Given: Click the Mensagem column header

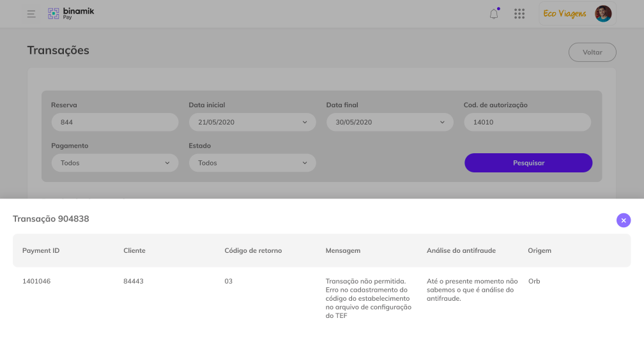Looking at the screenshot, I should click(x=343, y=250).
